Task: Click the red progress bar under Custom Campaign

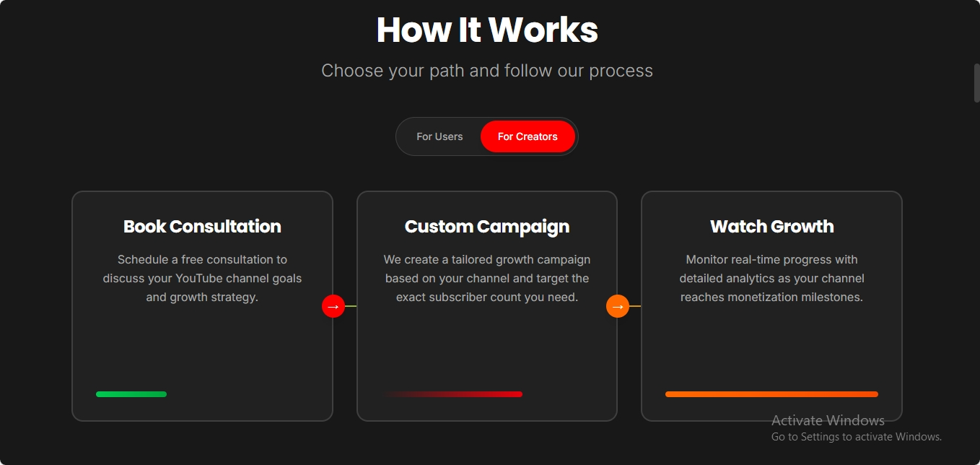Action: pos(455,394)
